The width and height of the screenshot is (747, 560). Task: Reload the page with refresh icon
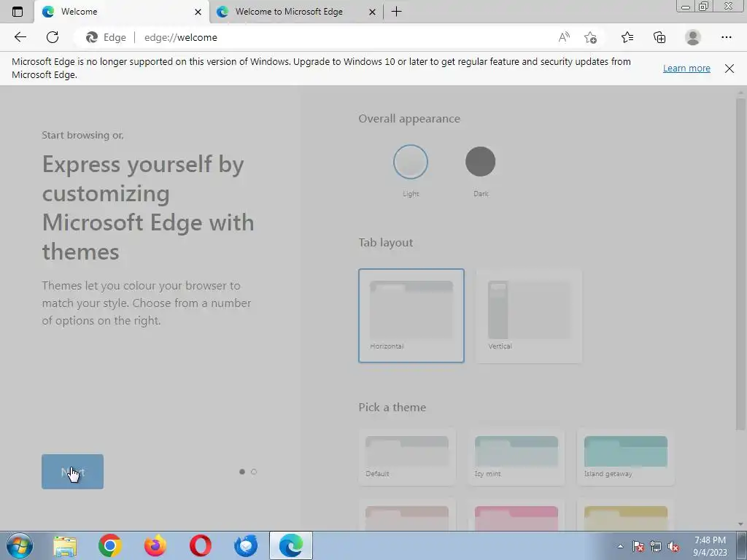[53, 37]
